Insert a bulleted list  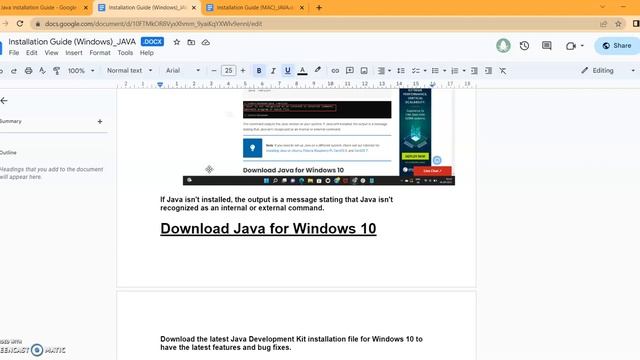click(435, 71)
